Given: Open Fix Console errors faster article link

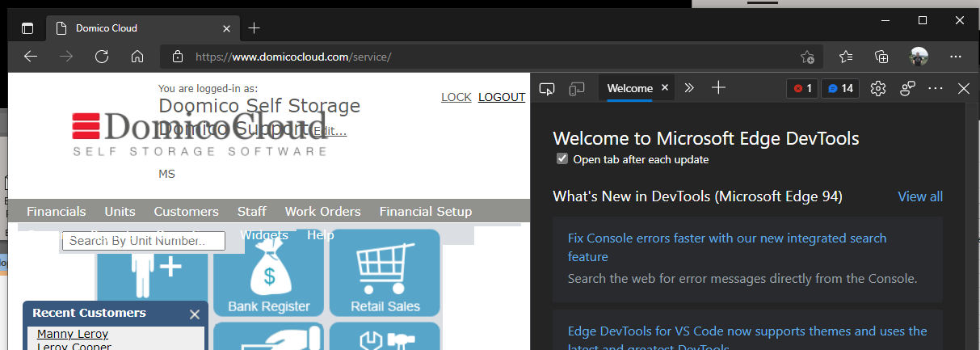Looking at the screenshot, I should coord(727,247).
